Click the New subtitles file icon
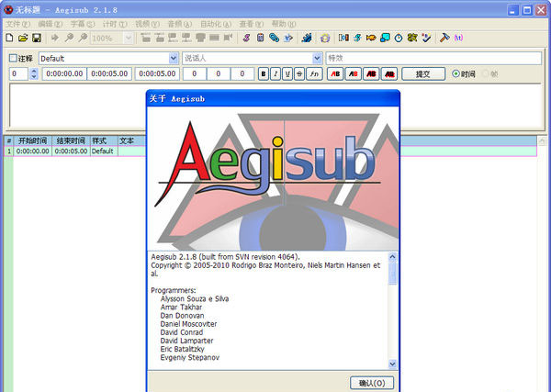The image size is (551, 392). click(9, 39)
